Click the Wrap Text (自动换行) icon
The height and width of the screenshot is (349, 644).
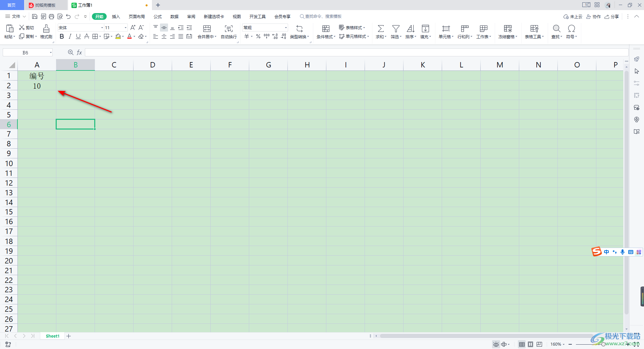tap(229, 29)
